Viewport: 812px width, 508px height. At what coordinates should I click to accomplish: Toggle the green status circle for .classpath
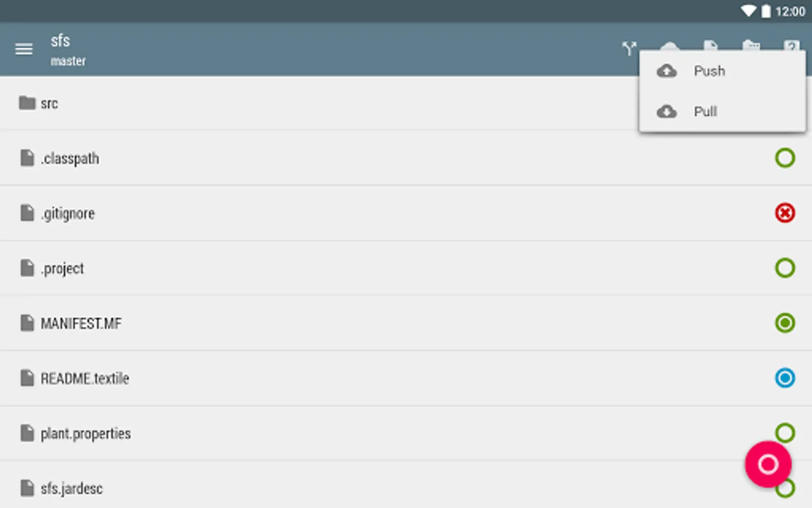point(784,158)
